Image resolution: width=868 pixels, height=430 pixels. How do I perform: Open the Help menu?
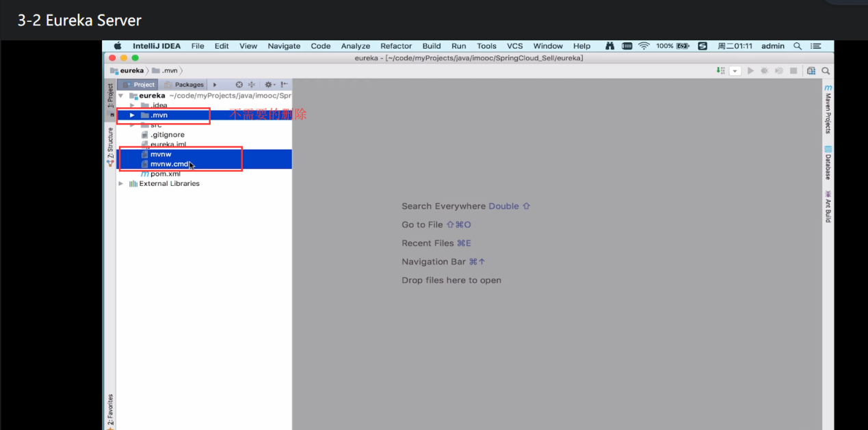582,46
